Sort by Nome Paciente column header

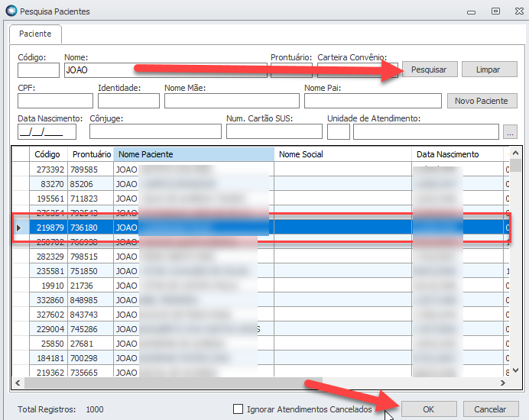click(x=194, y=154)
